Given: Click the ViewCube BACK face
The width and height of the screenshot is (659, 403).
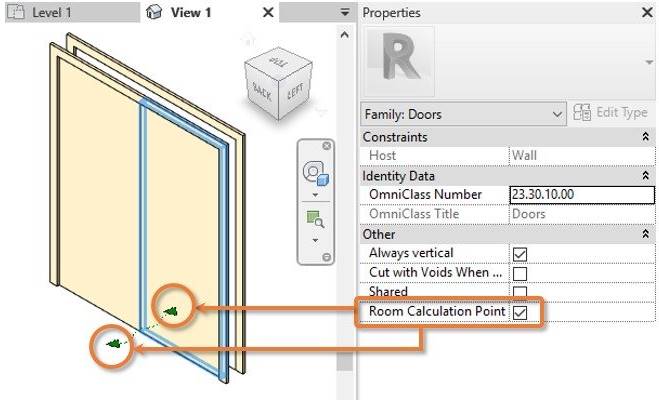Looking at the screenshot, I should pos(261,91).
